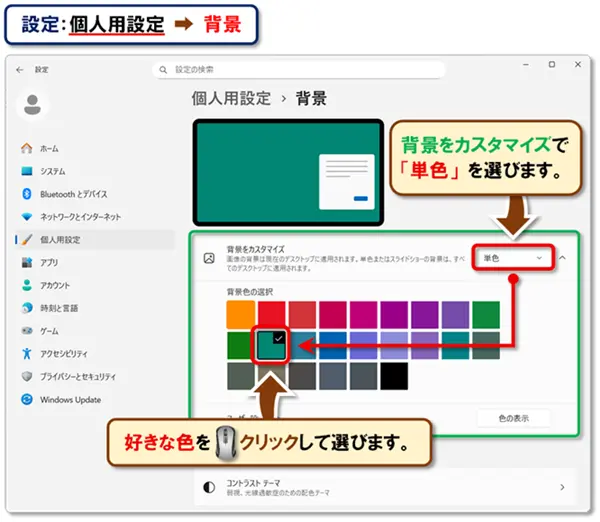Select アカウント in sidebar
This screenshot has height=522, width=600.
point(55,285)
